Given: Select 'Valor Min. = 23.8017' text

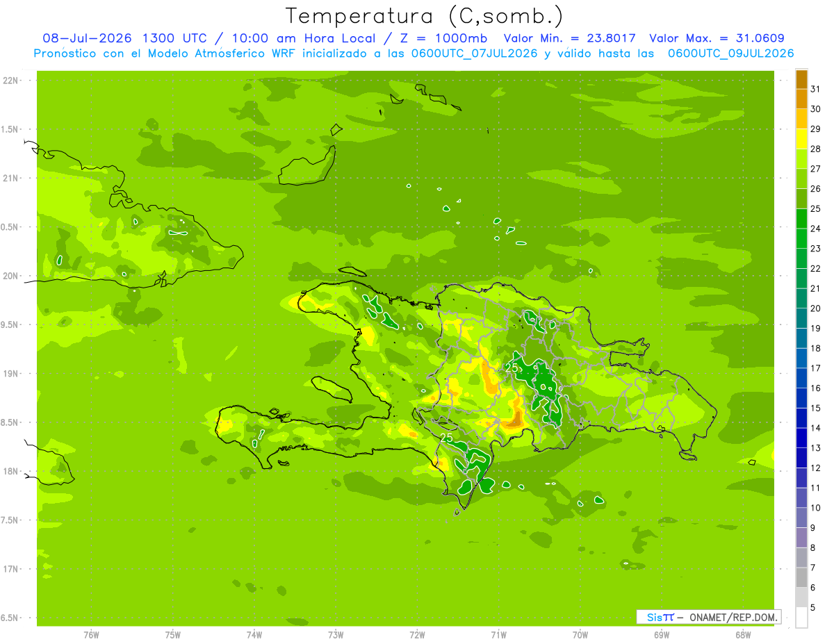Looking at the screenshot, I should pos(570,38).
